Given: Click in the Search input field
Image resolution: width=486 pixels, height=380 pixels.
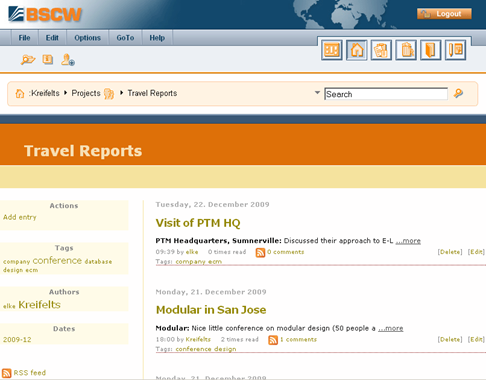Looking at the screenshot, I should click(386, 94).
